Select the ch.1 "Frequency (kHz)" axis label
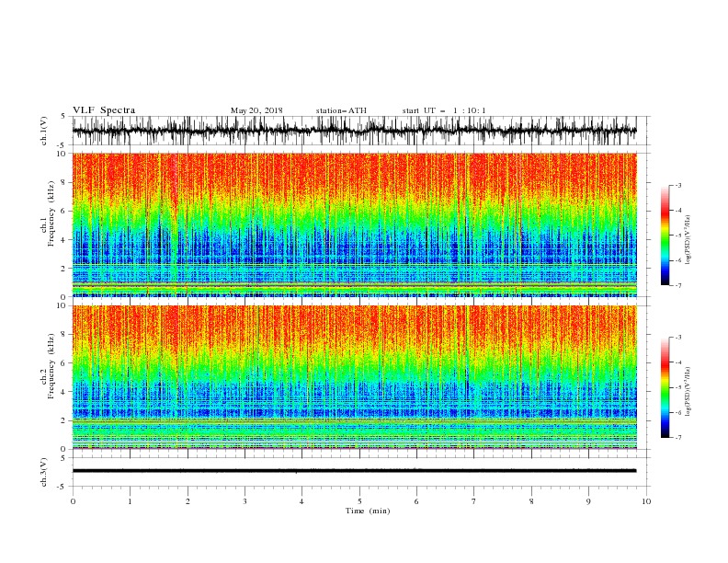Screen dimensions: 728x563 [x=51, y=214]
